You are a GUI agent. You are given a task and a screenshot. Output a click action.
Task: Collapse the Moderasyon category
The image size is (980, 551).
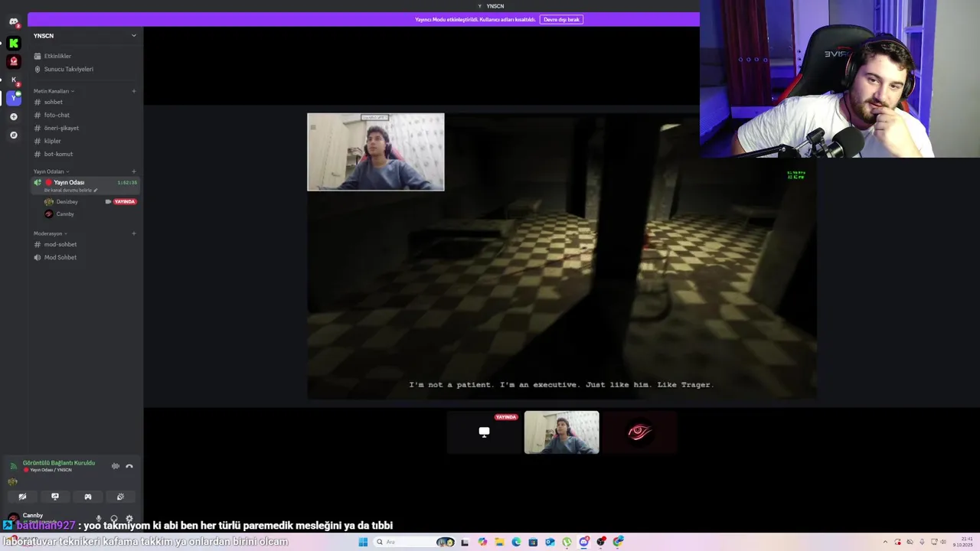(50, 233)
